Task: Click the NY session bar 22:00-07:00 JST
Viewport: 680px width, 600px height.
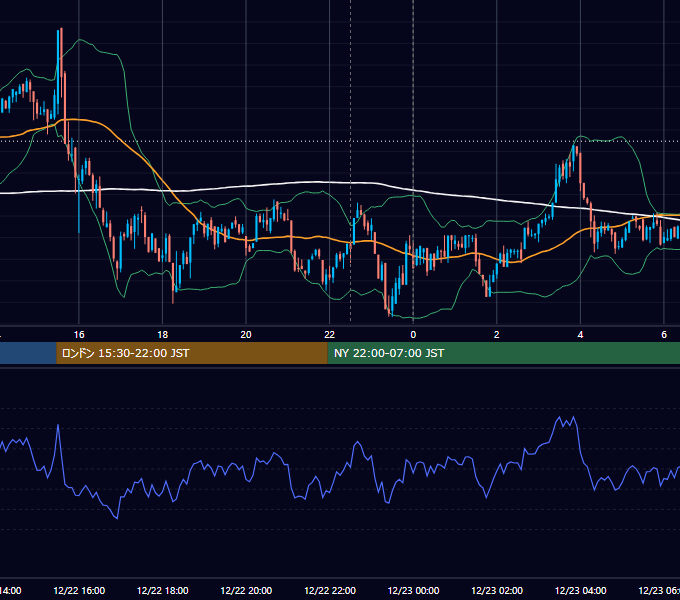Action: click(x=503, y=353)
